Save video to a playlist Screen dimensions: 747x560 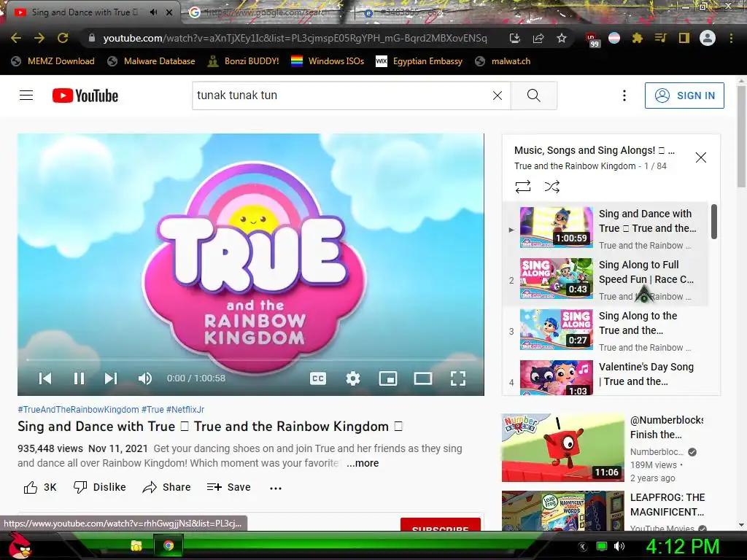pyautogui.click(x=228, y=487)
